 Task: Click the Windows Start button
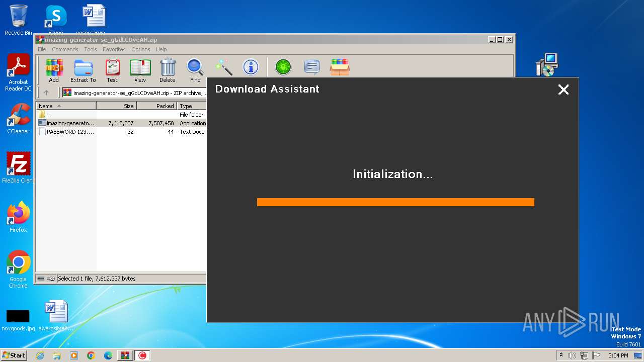pyautogui.click(x=14, y=355)
